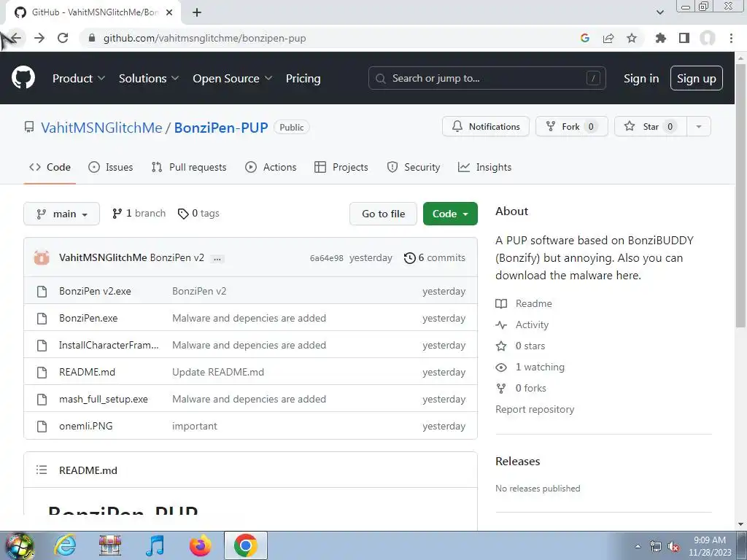The image size is (747, 560).
Task: Open the main branch dropdown
Action: (x=61, y=214)
